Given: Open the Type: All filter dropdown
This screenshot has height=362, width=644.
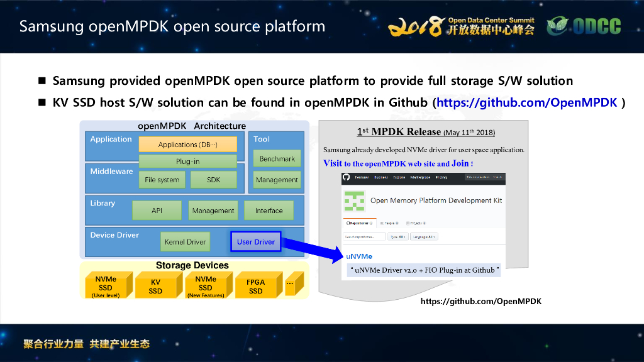Looking at the screenshot, I should [398, 237].
